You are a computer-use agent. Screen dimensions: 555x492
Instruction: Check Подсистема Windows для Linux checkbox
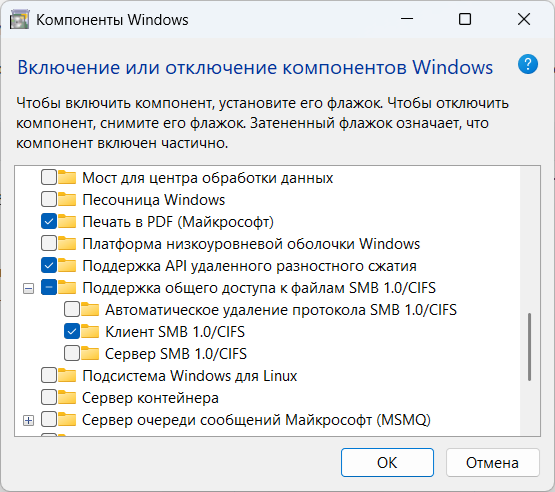coord(49,376)
